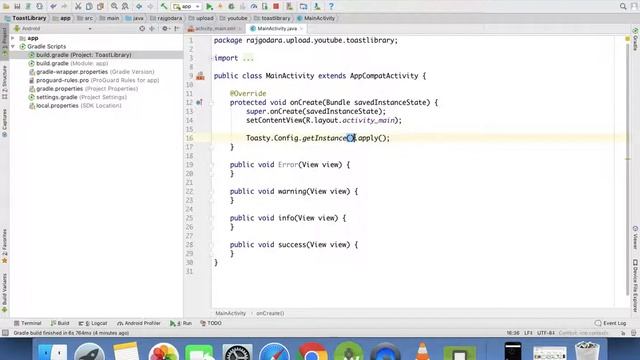This screenshot has height=360, width=640.
Task: Click the UTF-8 encoding selector
Action: [x=546, y=333]
